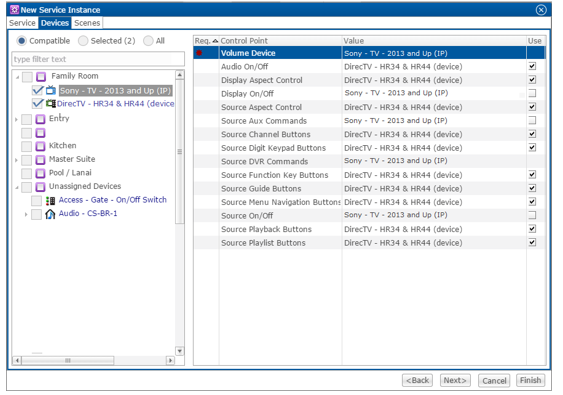Click the device tree horizontal scrollbar thumb
Viewport: 563px width, 395px height.
pyautogui.click(x=68, y=360)
